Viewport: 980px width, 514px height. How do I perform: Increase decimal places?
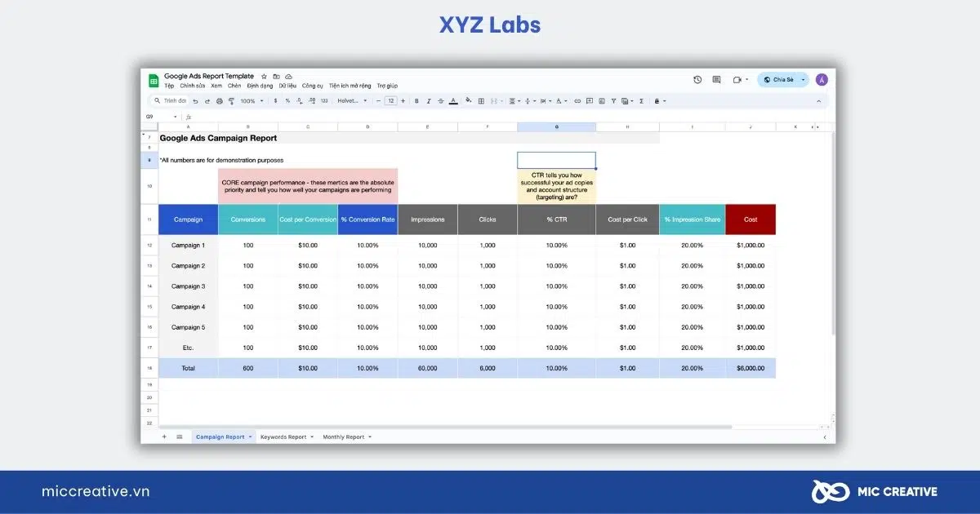click(312, 101)
